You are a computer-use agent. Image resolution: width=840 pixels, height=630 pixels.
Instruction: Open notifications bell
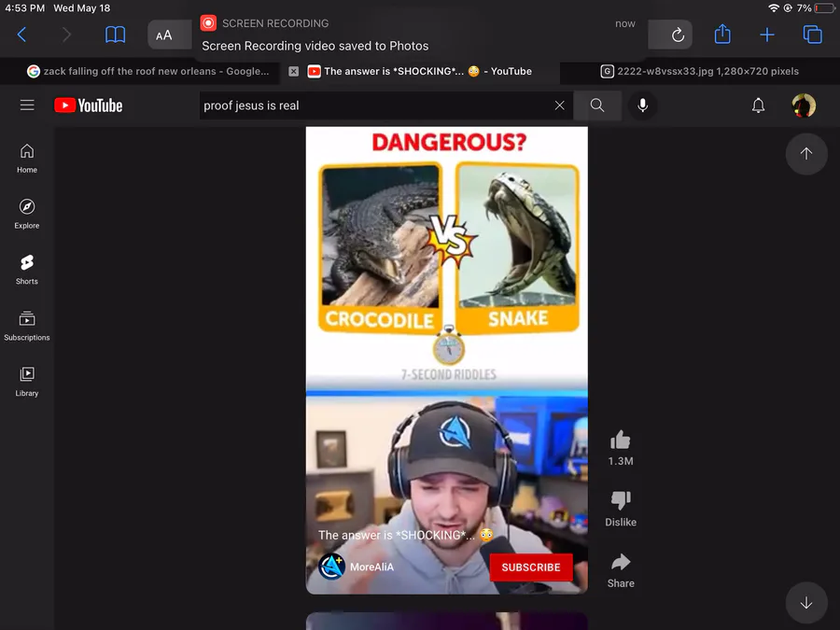pos(758,105)
